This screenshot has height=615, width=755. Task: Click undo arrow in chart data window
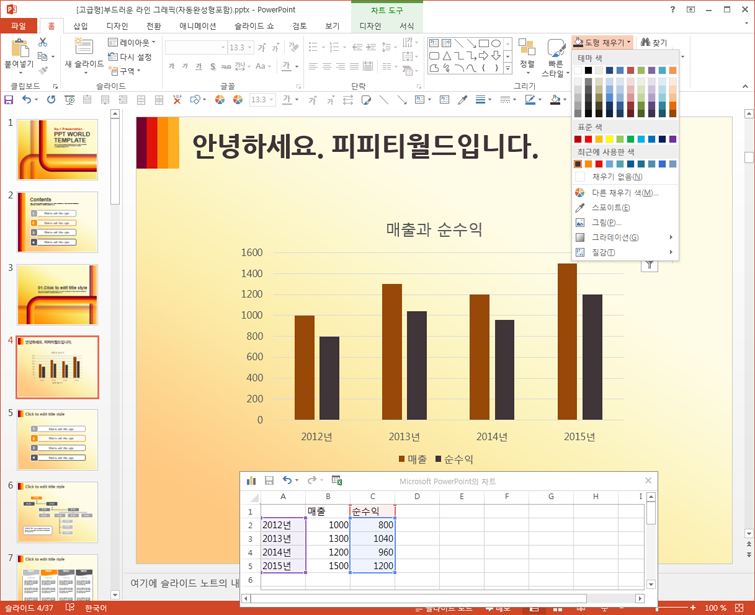[287, 480]
